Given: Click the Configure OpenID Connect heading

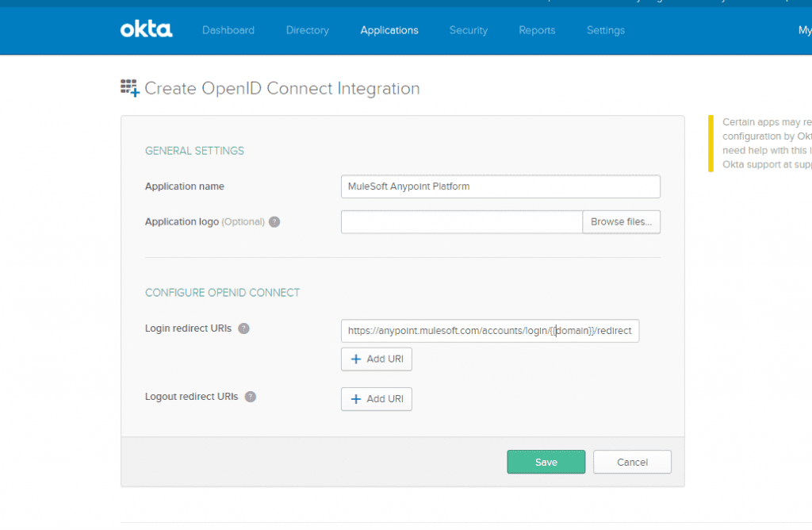Looking at the screenshot, I should click(x=222, y=293).
